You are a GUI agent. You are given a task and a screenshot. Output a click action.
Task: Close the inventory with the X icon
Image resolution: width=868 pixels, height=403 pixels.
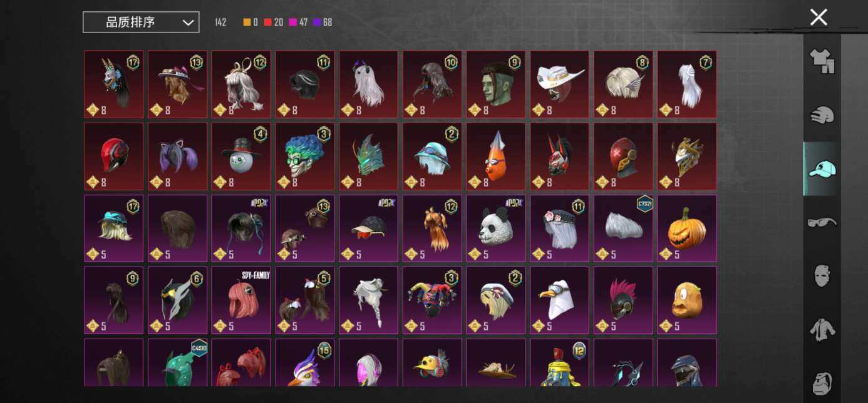point(819,18)
